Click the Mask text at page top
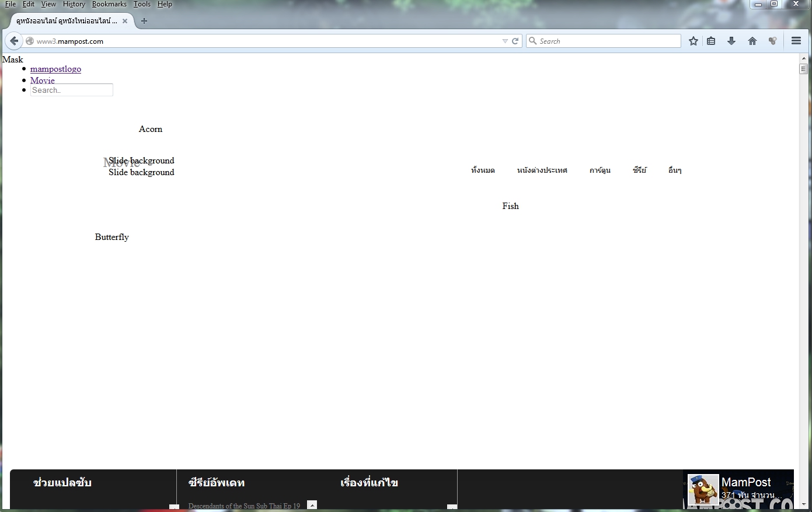Viewport: 812px width, 512px height. click(x=12, y=60)
